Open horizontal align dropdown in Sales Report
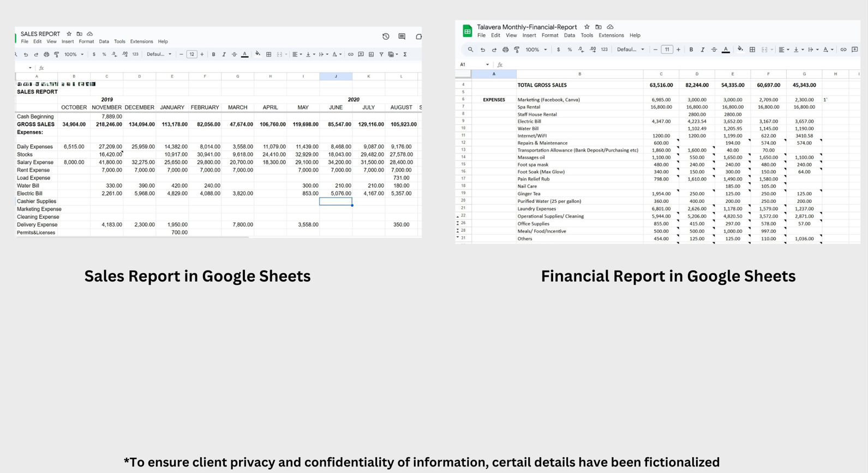 click(x=296, y=55)
